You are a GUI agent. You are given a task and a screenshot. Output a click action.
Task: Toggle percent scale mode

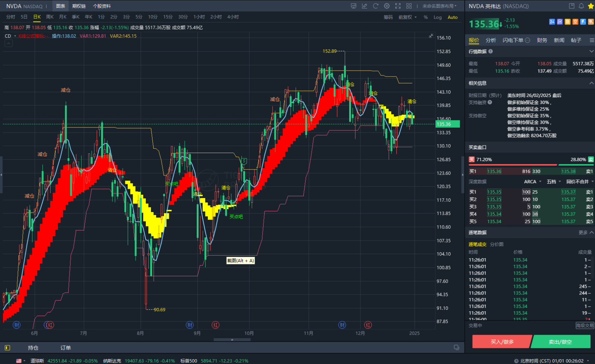(426, 17)
